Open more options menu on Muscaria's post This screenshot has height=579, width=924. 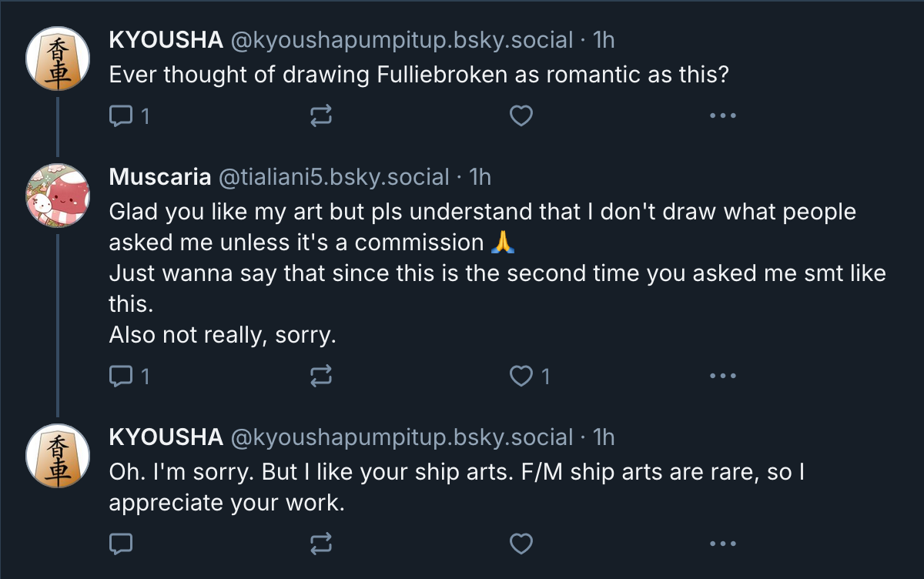[722, 376]
